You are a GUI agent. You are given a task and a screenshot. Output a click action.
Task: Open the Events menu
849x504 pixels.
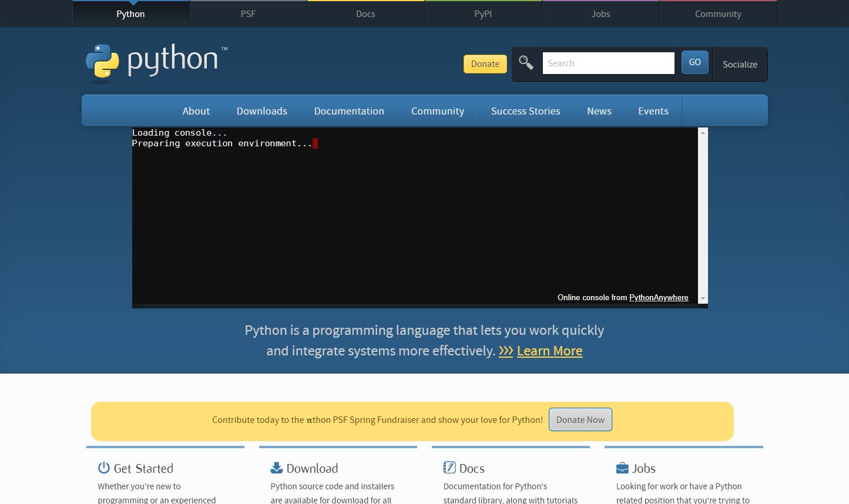point(653,111)
